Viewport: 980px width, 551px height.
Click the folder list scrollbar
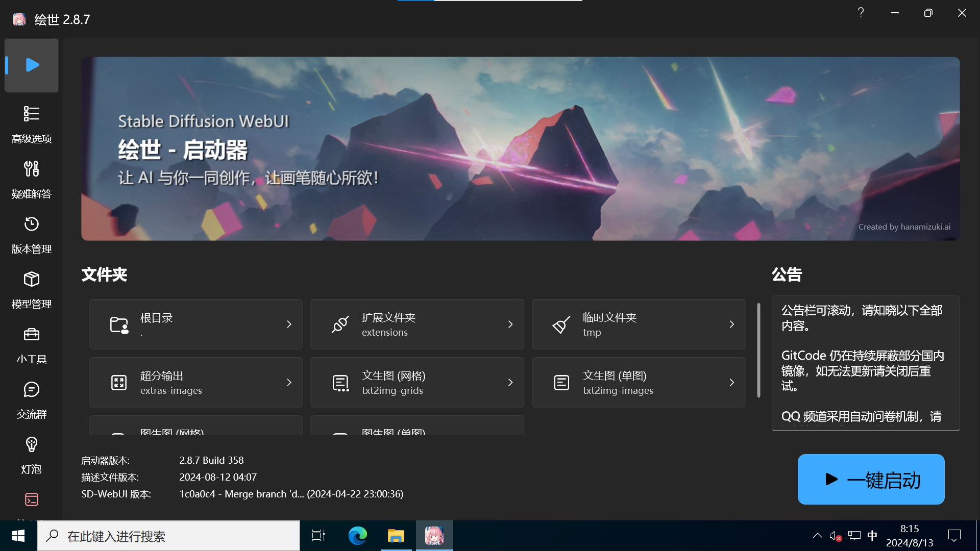coord(758,350)
